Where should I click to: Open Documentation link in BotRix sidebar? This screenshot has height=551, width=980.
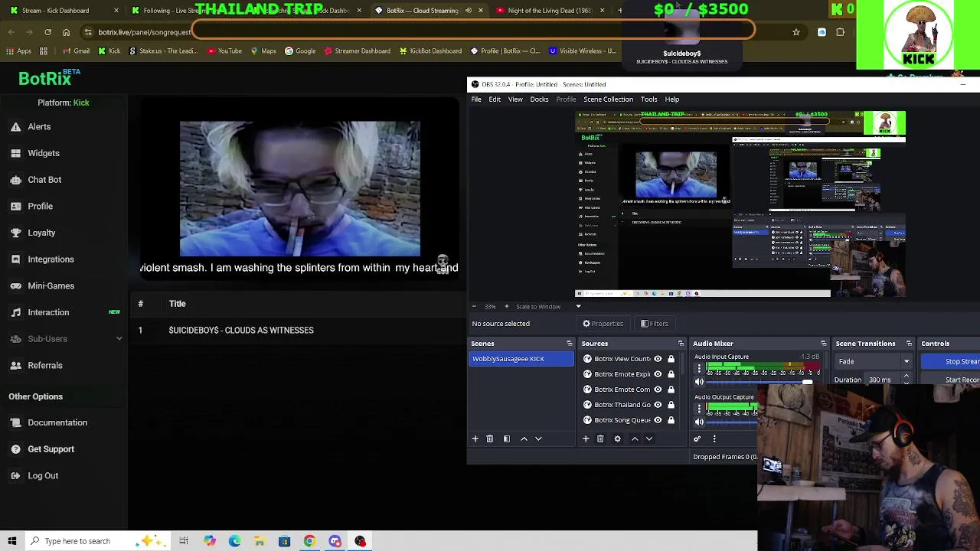(57, 422)
